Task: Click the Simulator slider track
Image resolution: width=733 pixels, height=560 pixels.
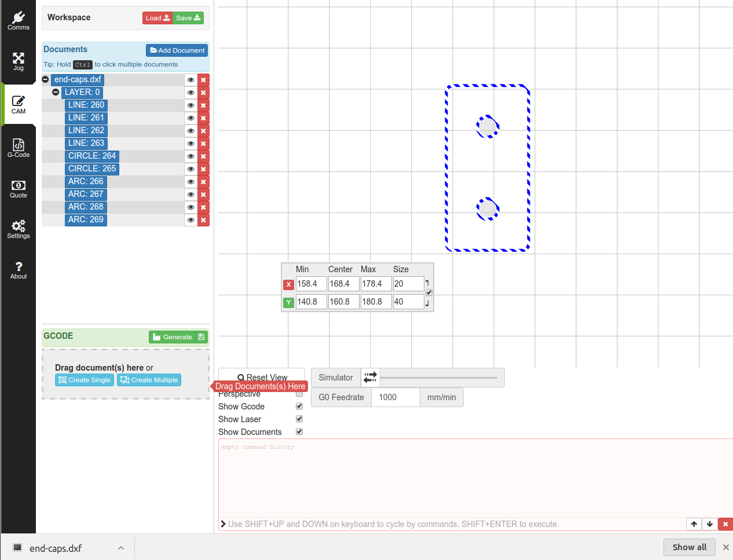Action: point(438,378)
